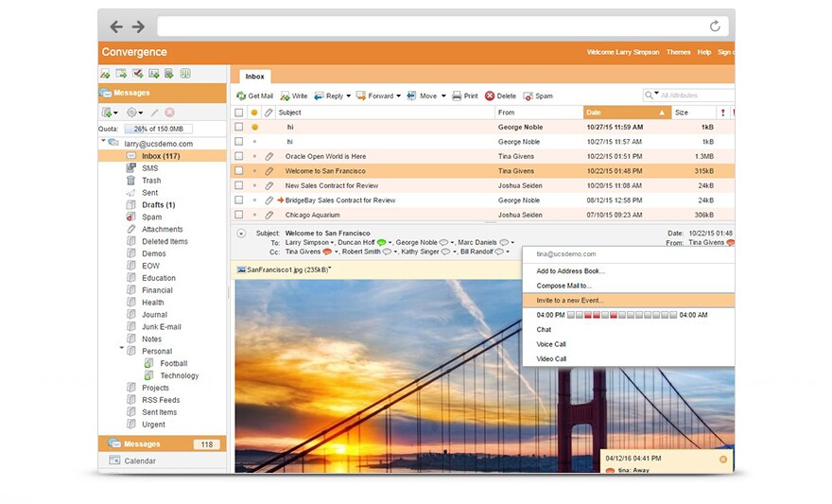This screenshot has height=504, width=832.
Task: Select the checkbox for Chicago Aquarium
Action: point(239,215)
